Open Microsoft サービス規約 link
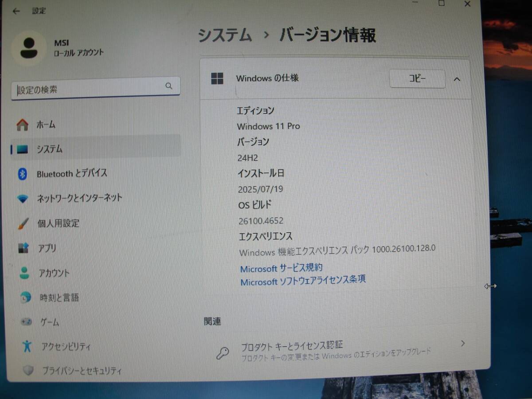Screen dimensions: 532x399 (x=281, y=268)
